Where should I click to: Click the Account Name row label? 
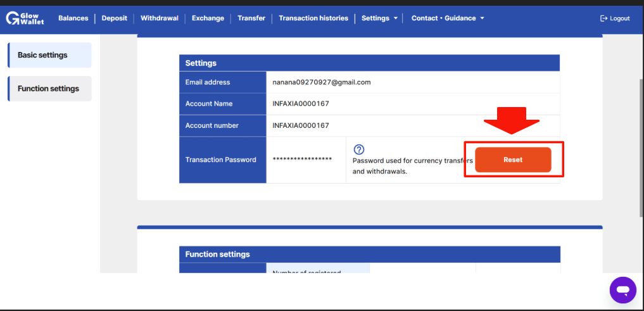(x=223, y=103)
